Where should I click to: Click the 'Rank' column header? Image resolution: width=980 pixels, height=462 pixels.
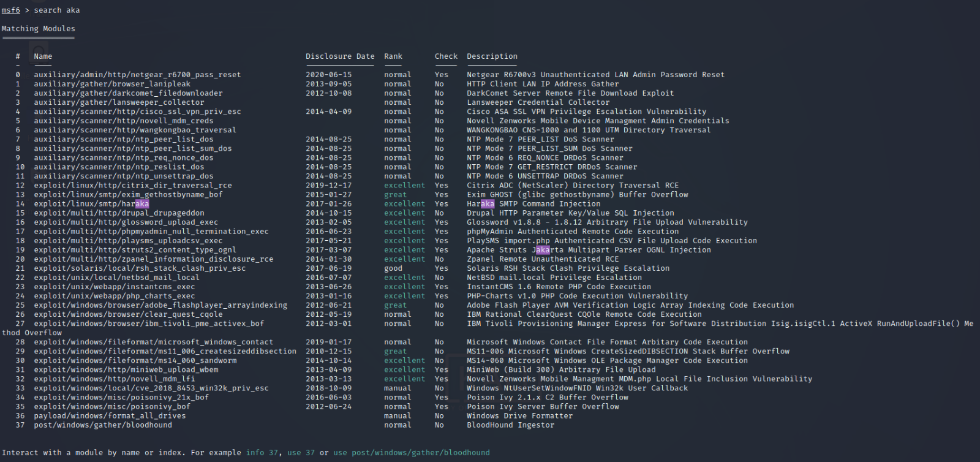(x=393, y=56)
